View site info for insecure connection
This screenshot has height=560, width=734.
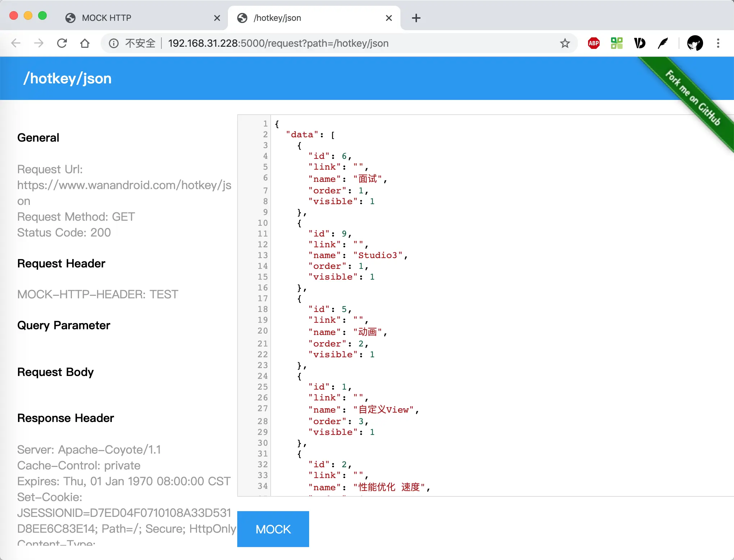[x=114, y=43]
